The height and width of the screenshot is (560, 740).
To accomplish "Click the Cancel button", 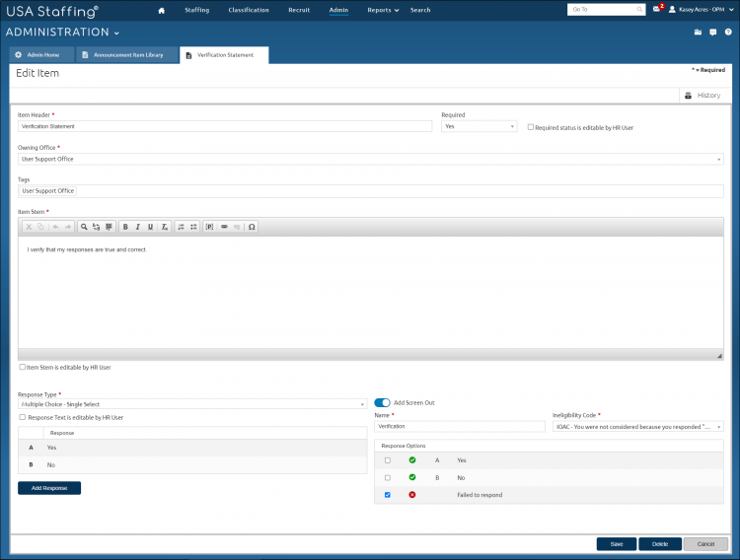I will tap(705, 544).
